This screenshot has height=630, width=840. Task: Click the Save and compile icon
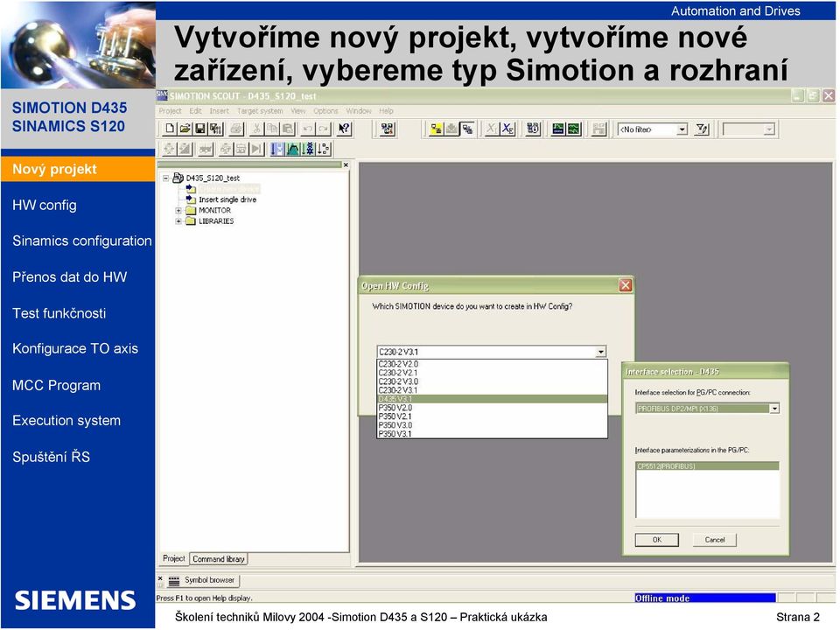[x=216, y=129]
